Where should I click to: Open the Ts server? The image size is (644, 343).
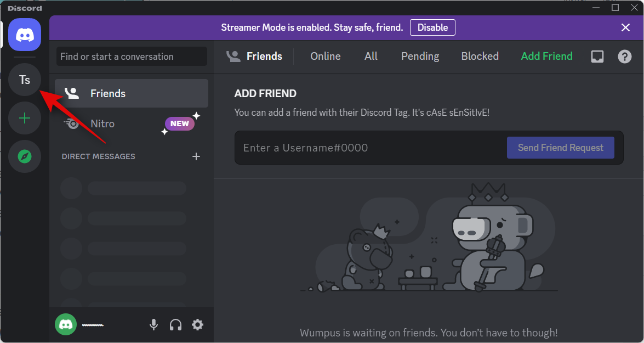tap(25, 80)
